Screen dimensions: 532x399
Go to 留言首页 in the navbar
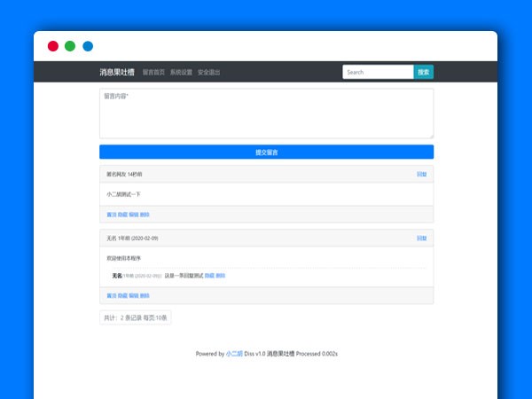pyautogui.click(x=153, y=73)
